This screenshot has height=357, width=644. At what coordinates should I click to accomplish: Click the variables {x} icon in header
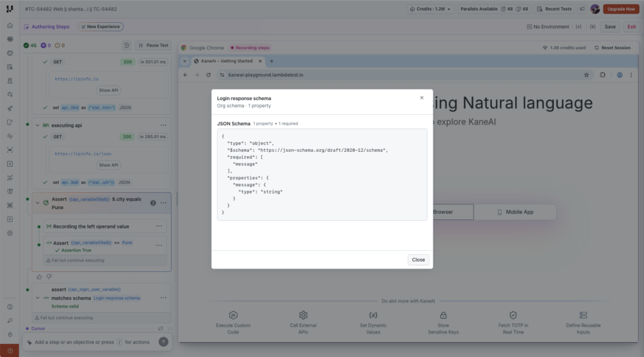coord(578,27)
